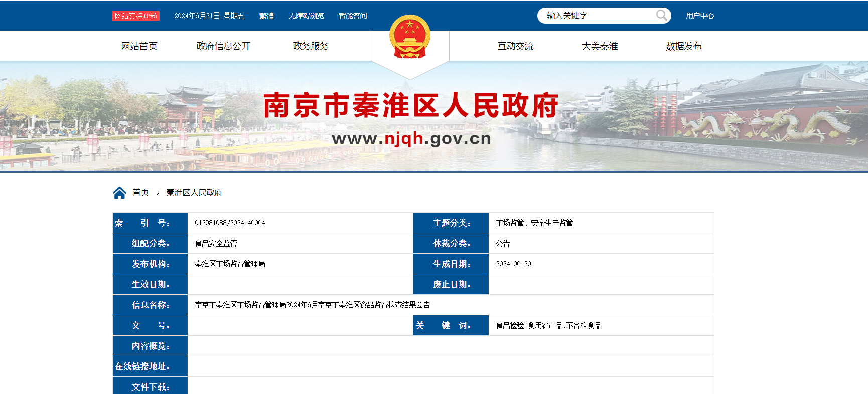Open 数据发布 navigation item
This screenshot has width=868, height=394.
click(683, 46)
